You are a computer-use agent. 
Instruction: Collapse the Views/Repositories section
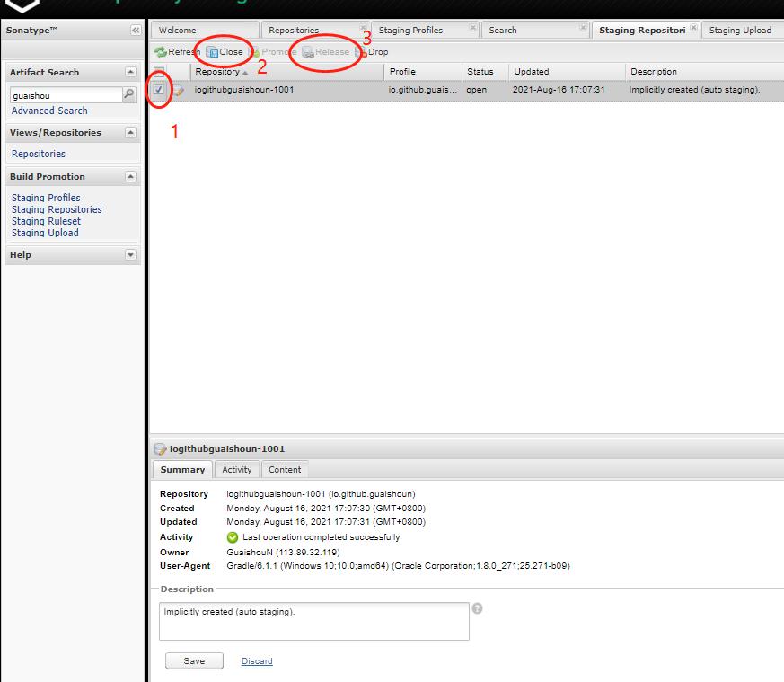(x=130, y=133)
